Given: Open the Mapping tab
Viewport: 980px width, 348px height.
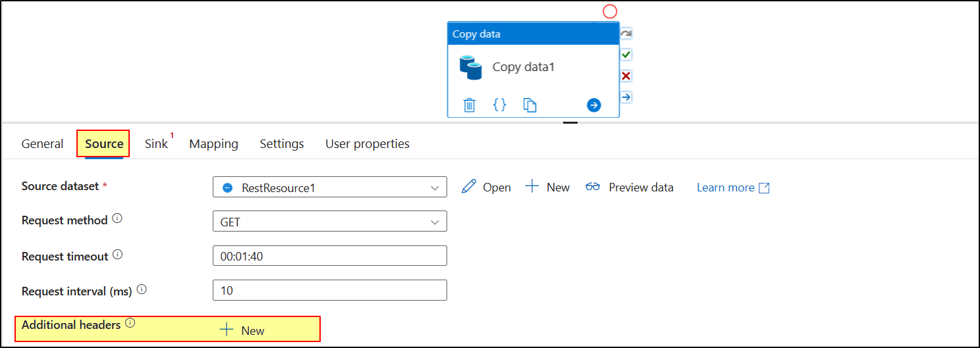Looking at the screenshot, I should [x=214, y=143].
